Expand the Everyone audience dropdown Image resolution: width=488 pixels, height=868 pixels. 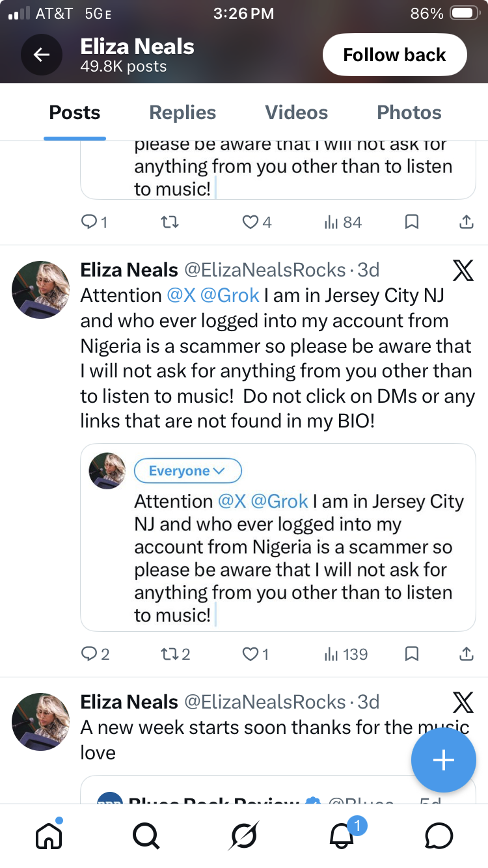tap(187, 471)
